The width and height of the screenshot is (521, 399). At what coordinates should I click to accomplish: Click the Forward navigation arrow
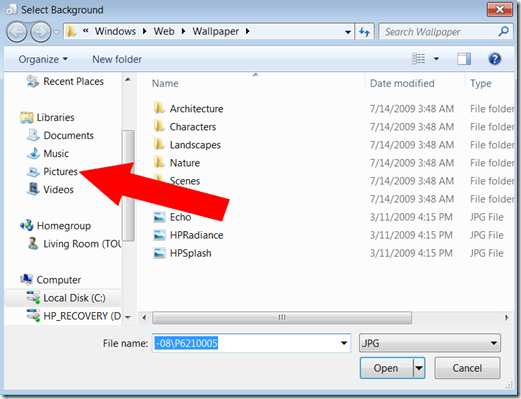(41, 32)
